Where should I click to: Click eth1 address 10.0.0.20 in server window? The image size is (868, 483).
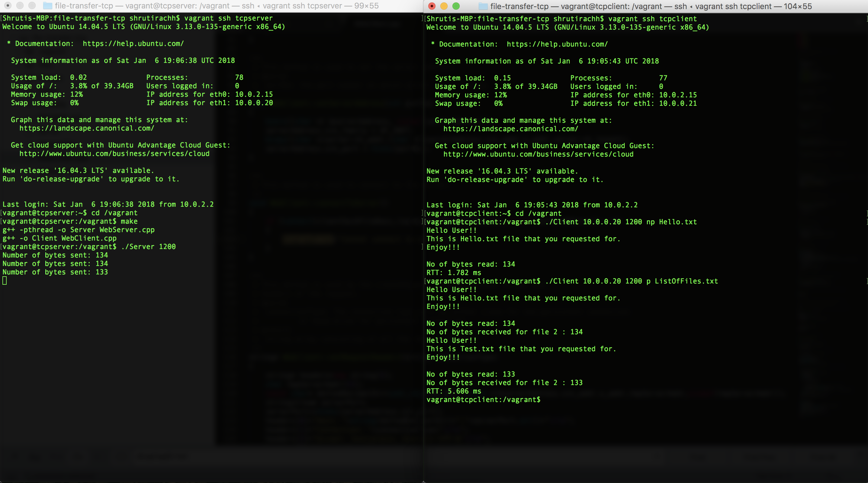[x=254, y=103]
